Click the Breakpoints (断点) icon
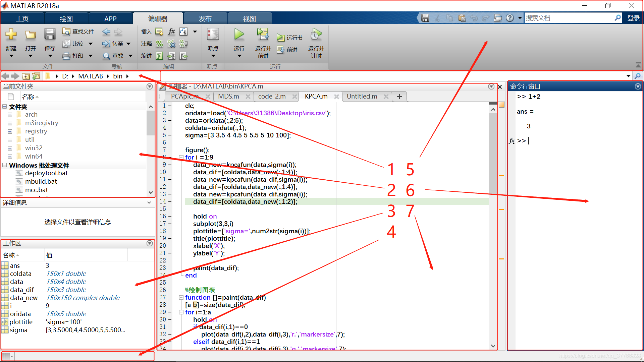Screen dimensions: 644x362 tap(213, 34)
